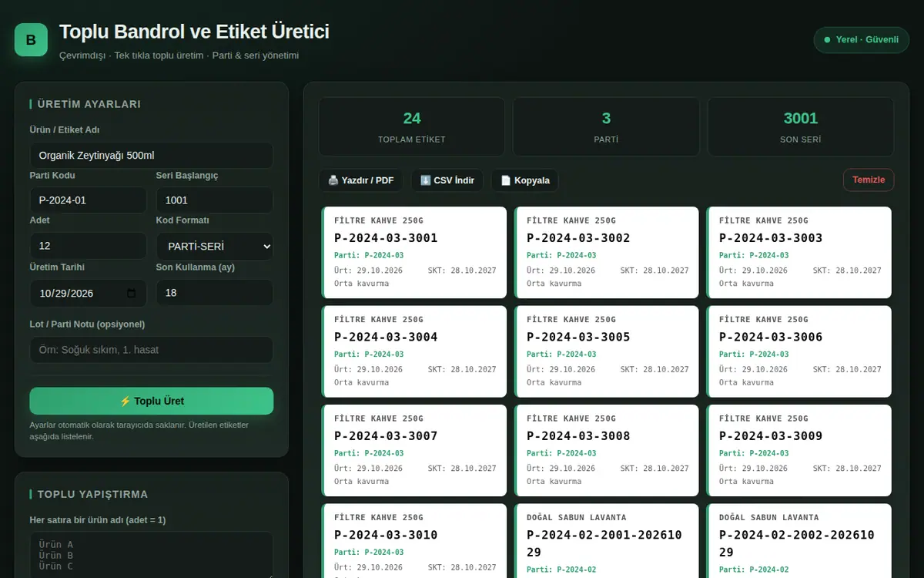The width and height of the screenshot is (924, 578).
Task: Click the Son Seri stat showing 3001
Action: pos(801,126)
